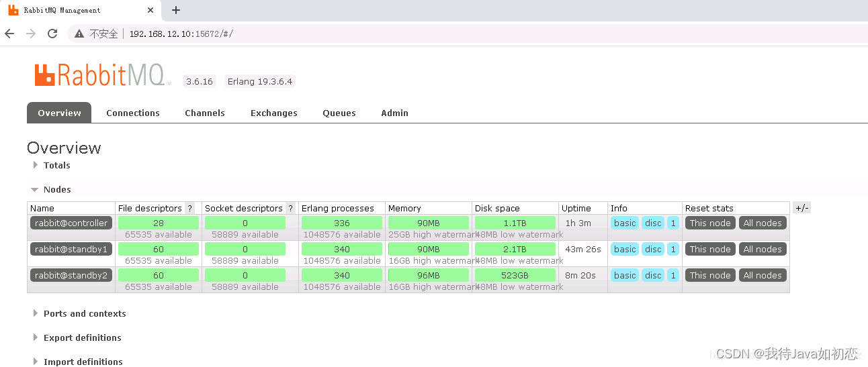This screenshot has width=868, height=367.
Task: Reset stats for This node on rabbit@standby1
Action: 710,249
